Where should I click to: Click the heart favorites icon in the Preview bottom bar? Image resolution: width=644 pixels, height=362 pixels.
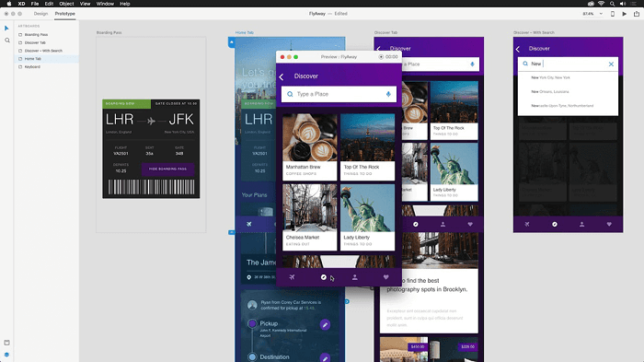click(386, 277)
